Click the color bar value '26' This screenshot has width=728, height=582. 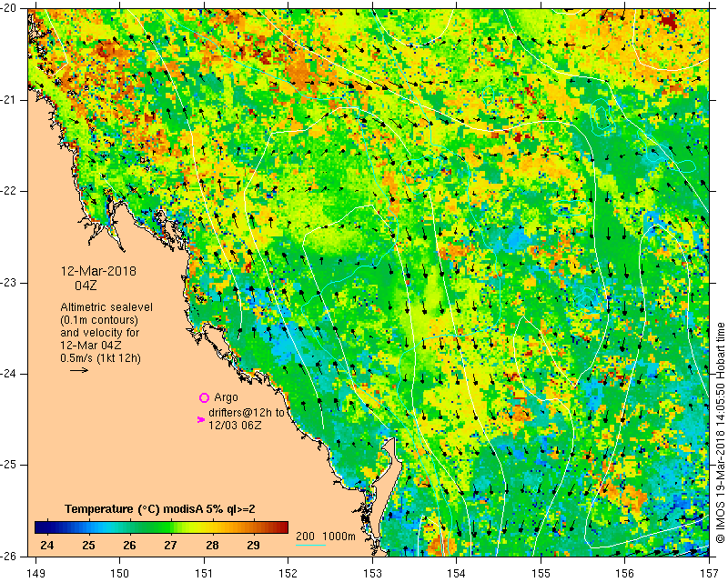click(129, 546)
